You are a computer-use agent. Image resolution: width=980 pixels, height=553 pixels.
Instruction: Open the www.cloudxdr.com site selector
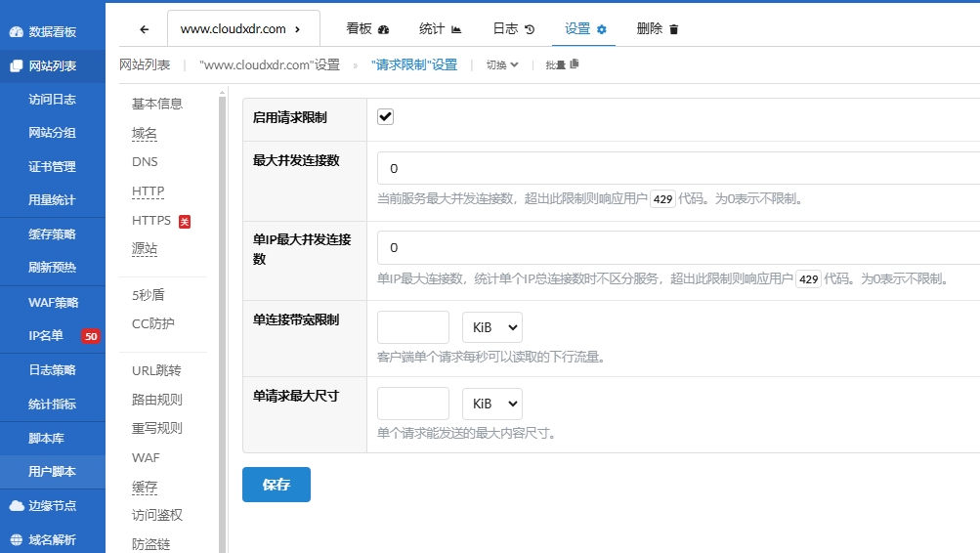click(x=240, y=29)
